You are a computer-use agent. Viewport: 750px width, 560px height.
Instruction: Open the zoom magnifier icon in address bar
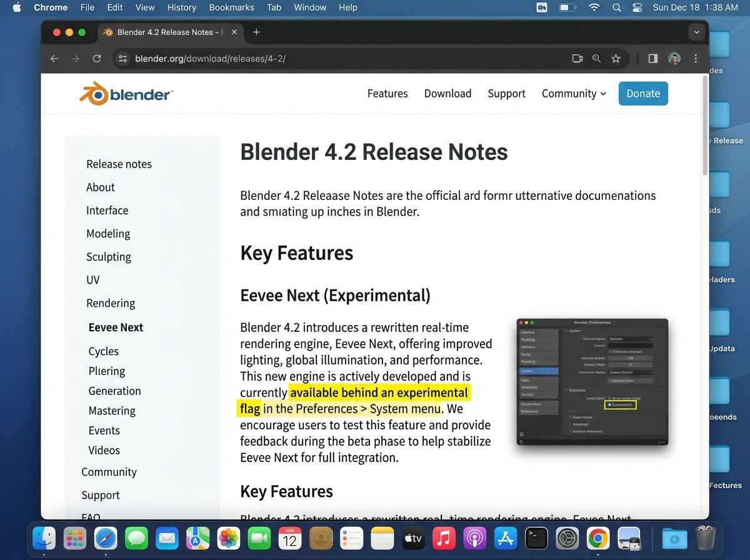596,58
